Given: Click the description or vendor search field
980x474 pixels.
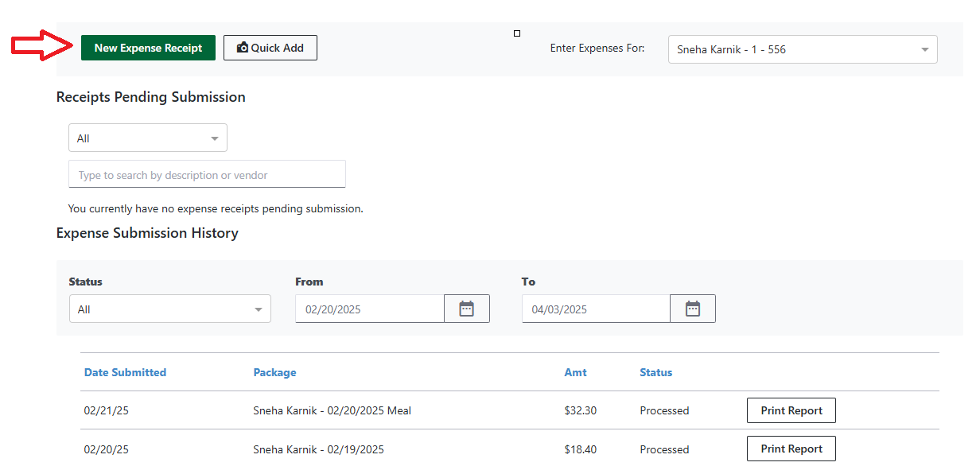Looking at the screenshot, I should click(207, 175).
